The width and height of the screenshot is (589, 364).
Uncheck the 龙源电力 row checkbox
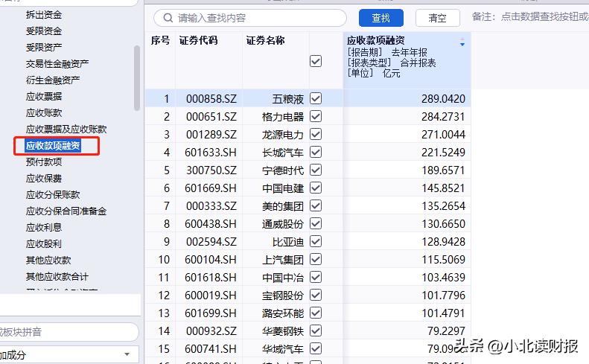(x=316, y=134)
